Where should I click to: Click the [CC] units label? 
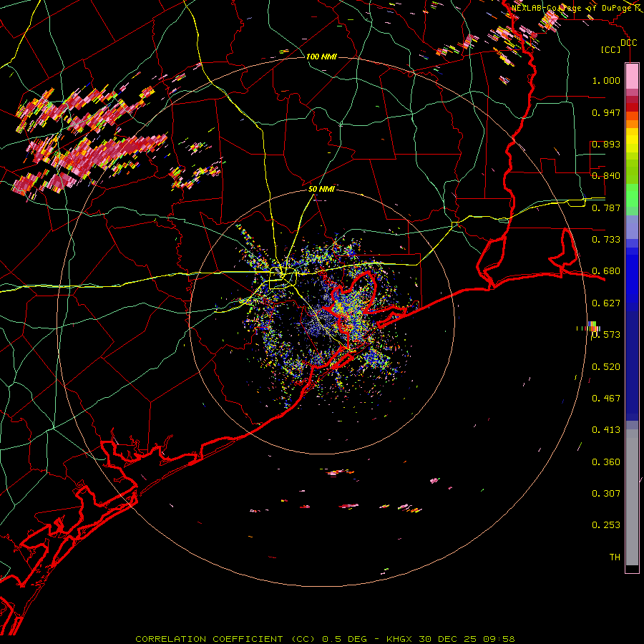tap(610, 49)
